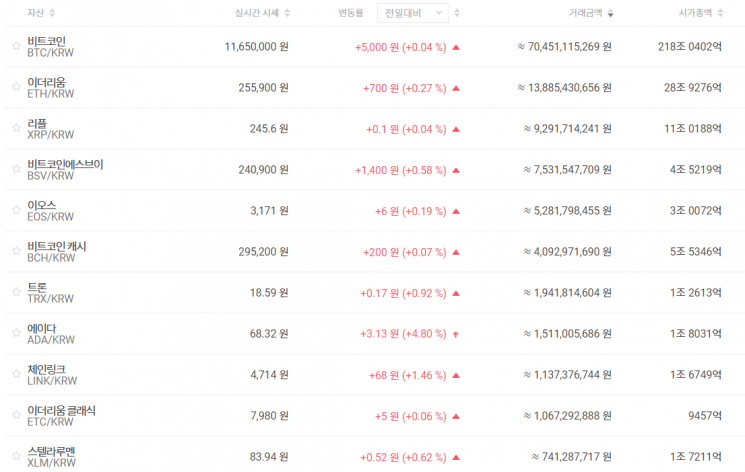Image resolution: width=745 pixels, height=472 pixels.
Task: Toggle the EOS/KRW favorite star
Action: pos(16,210)
